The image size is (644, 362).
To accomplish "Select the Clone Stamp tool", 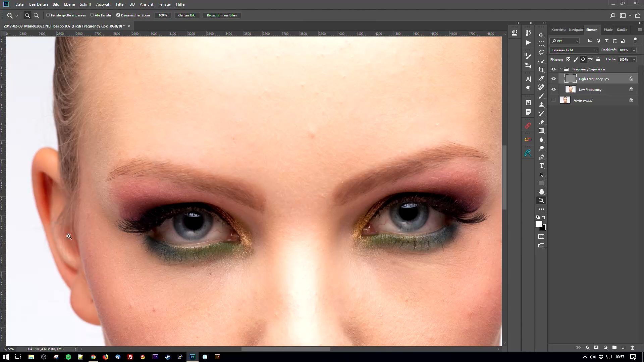I will click(541, 105).
